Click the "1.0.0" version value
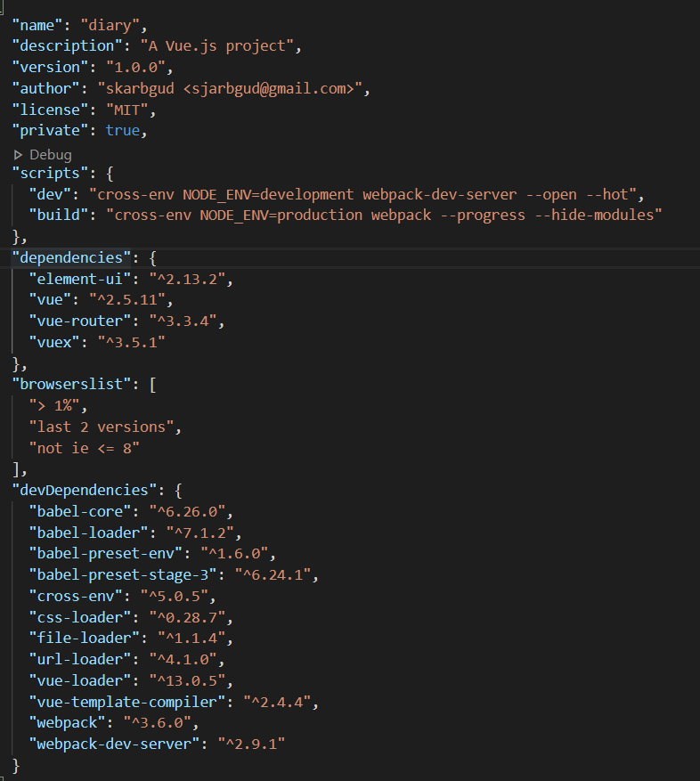Screen dimensions: 700x781 [x=136, y=67]
